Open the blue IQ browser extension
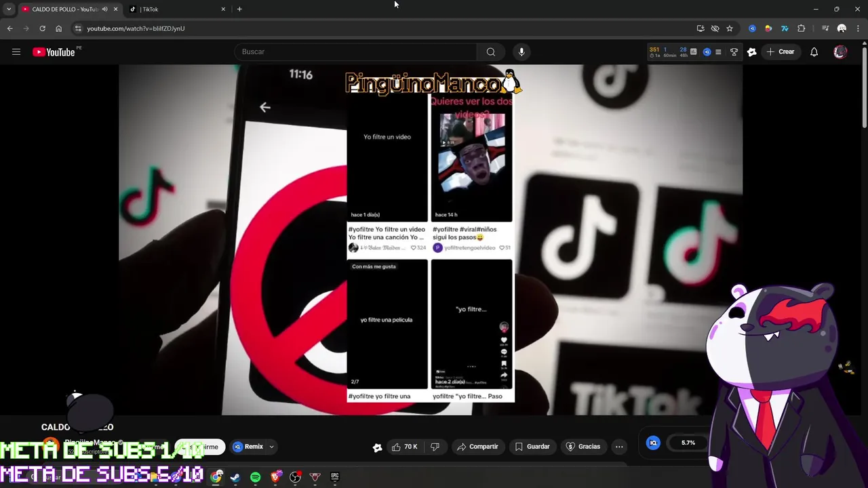 (x=752, y=28)
